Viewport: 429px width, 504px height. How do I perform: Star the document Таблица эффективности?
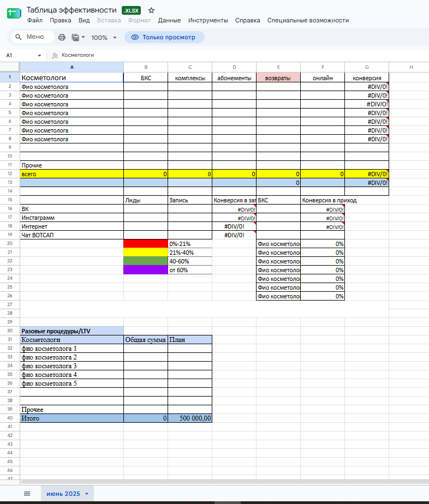point(151,10)
